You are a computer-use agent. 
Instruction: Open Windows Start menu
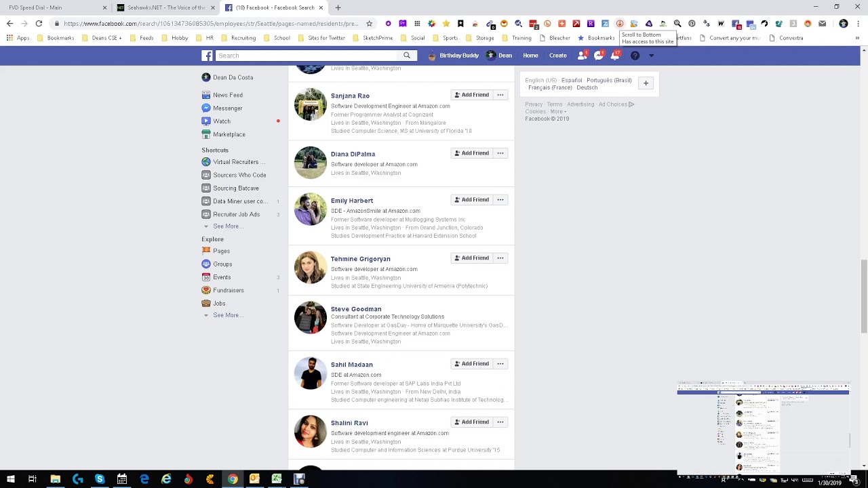[10, 480]
